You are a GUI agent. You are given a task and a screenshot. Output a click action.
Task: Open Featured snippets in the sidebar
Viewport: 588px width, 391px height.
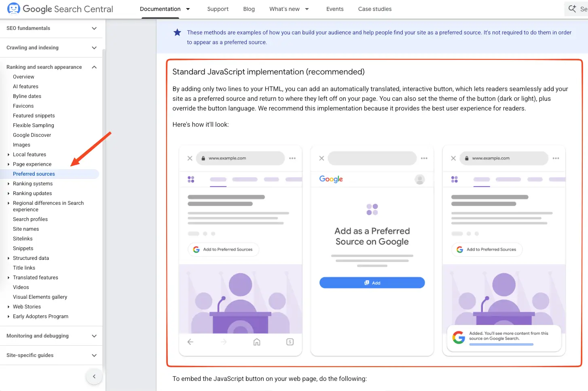pyautogui.click(x=34, y=116)
